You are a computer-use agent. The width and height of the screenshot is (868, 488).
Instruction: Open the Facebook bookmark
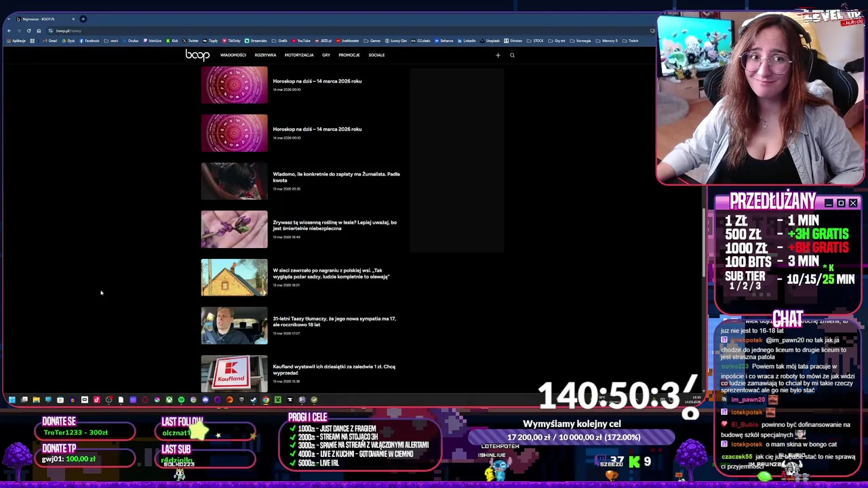(89, 41)
